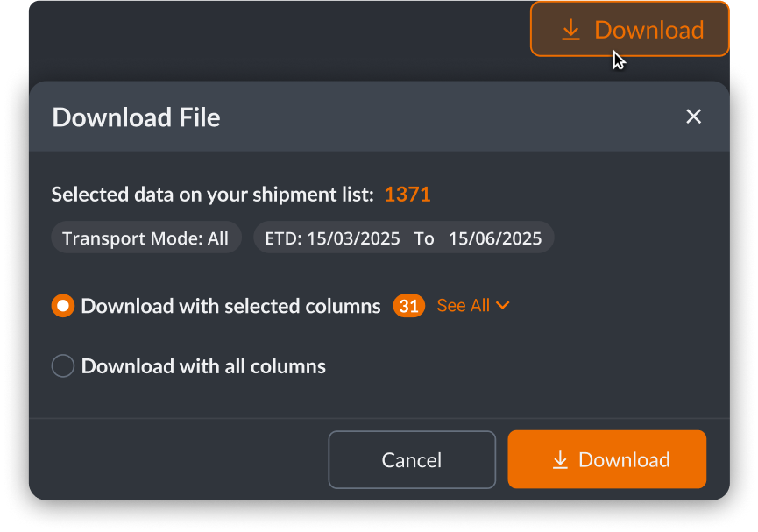Click the ETD end date 15/06/2025
This screenshot has width=758, height=532.
tap(495, 238)
